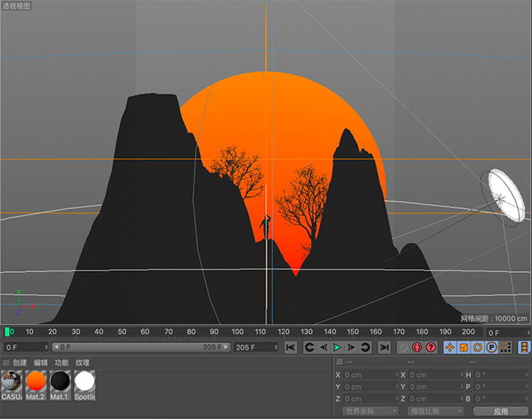This screenshot has height=419, width=532.
Task: Toggle rotation keyframe recording
Action: [478, 347]
